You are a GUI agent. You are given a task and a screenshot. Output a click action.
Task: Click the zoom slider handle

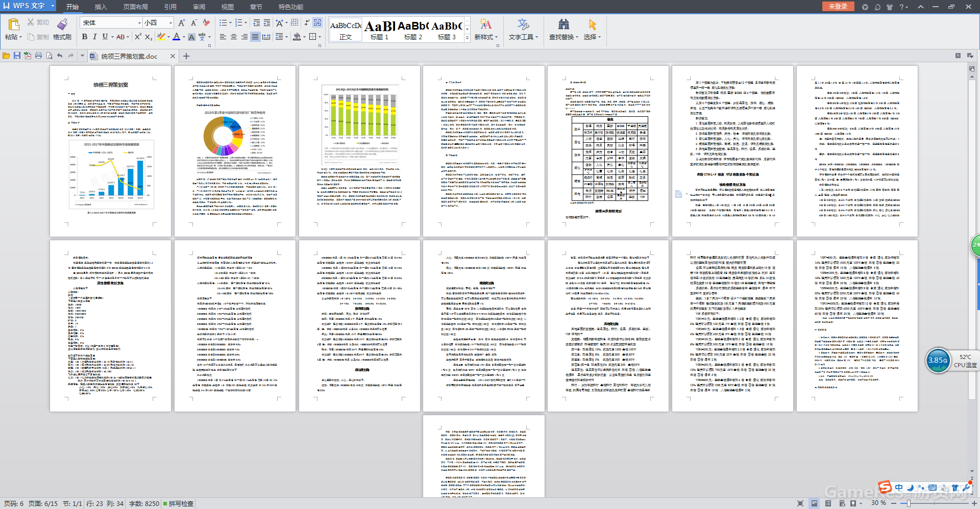point(909,503)
